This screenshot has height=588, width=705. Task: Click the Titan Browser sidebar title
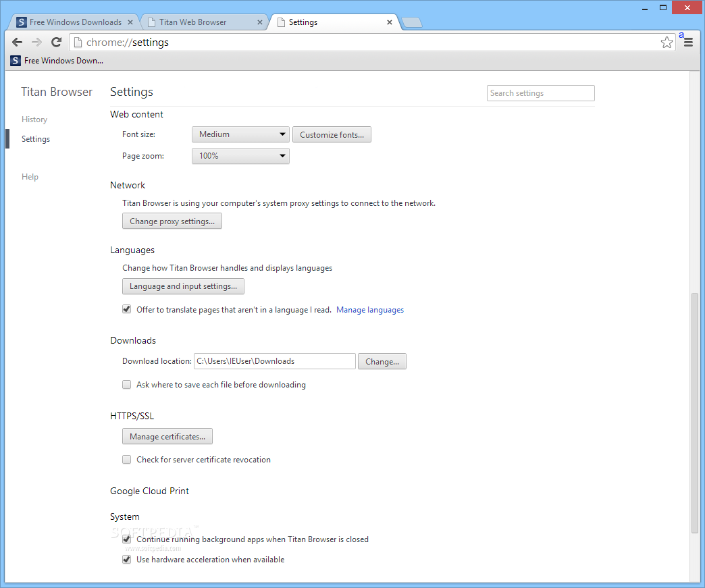57,92
